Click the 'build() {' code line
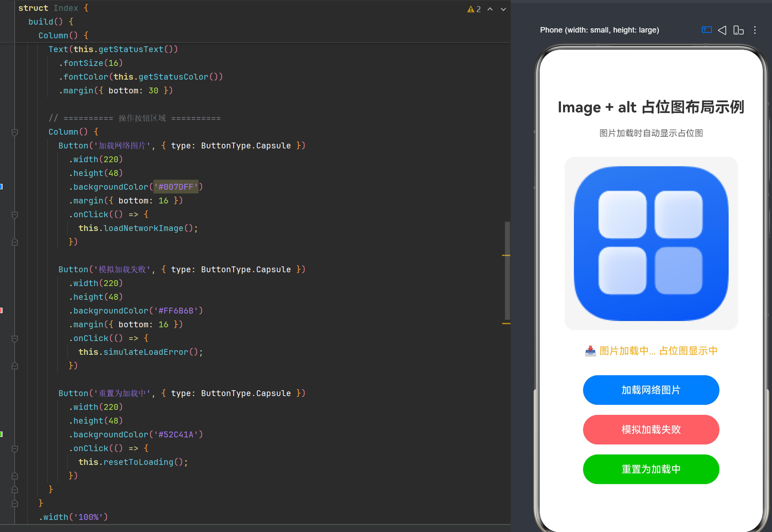 coord(51,22)
